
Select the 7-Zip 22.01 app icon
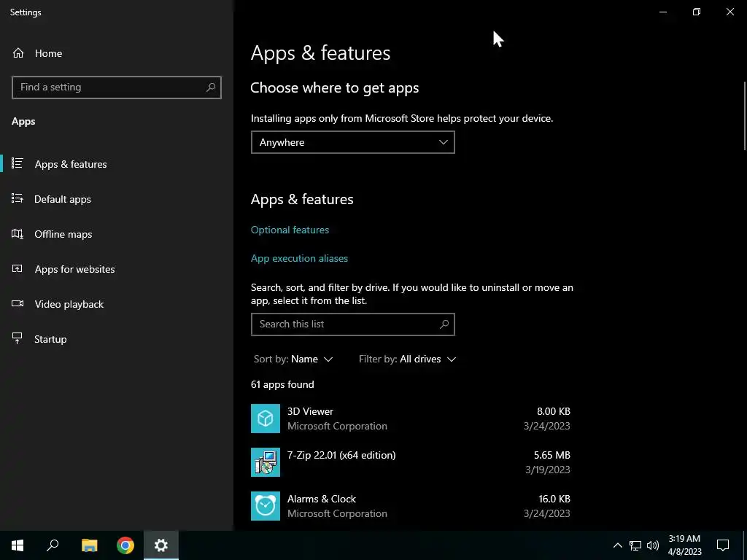266,462
